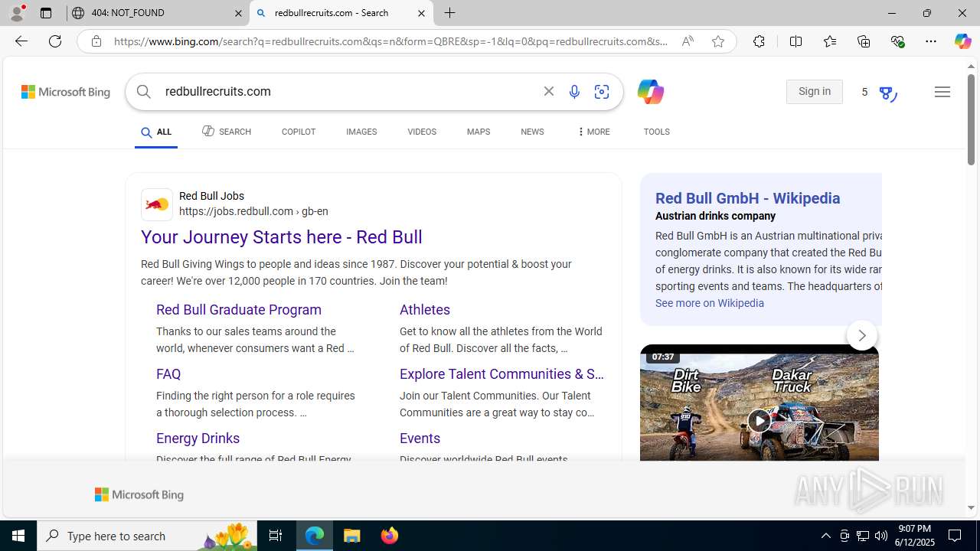Open Explore Talent Communities link
The width and height of the screenshot is (980, 551).
pyautogui.click(x=501, y=374)
